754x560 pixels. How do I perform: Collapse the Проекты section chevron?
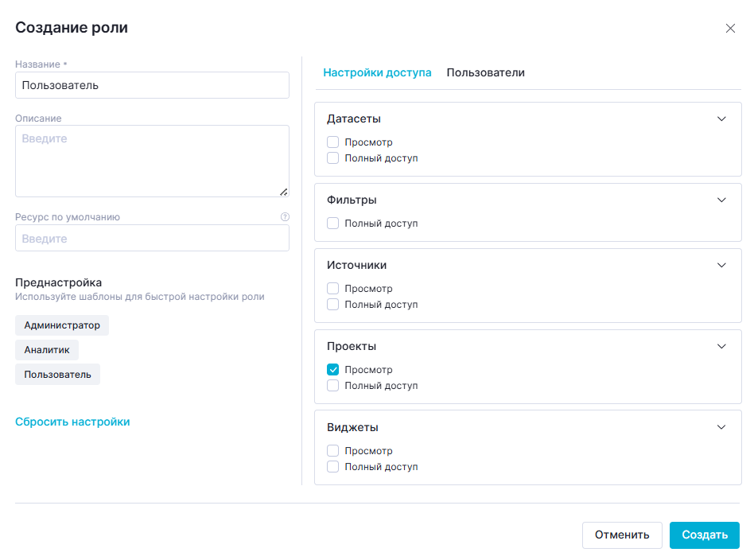click(x=721, y=346)
